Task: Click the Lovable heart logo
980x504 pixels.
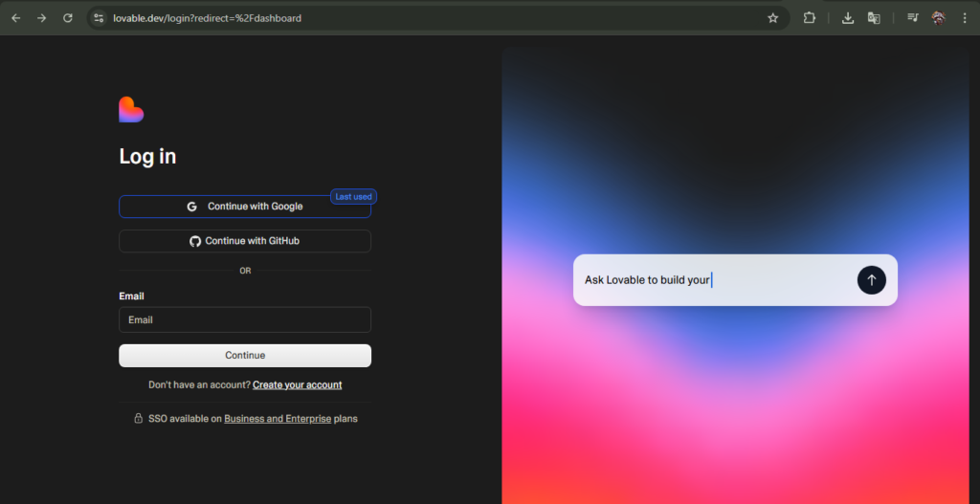Action: pyautogui.click(x=131, y=109)
